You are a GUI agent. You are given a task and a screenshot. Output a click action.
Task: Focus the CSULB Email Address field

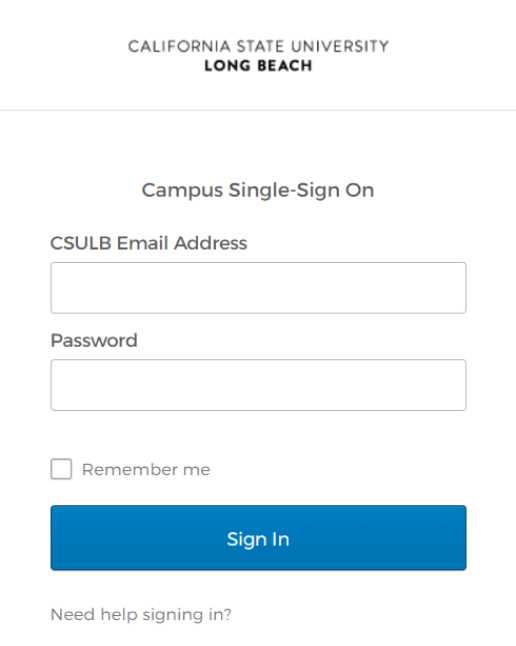258,288
